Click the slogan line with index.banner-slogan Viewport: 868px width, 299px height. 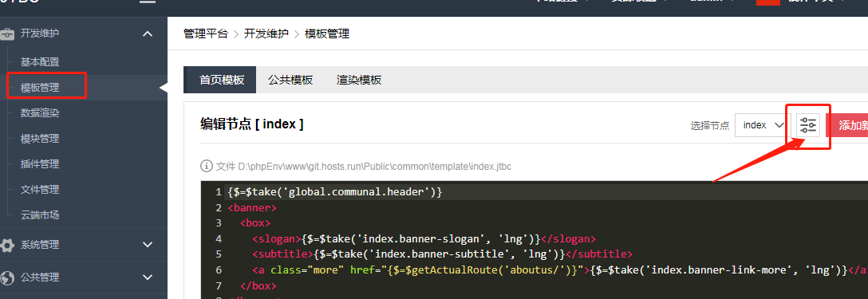tap(424, 239)
